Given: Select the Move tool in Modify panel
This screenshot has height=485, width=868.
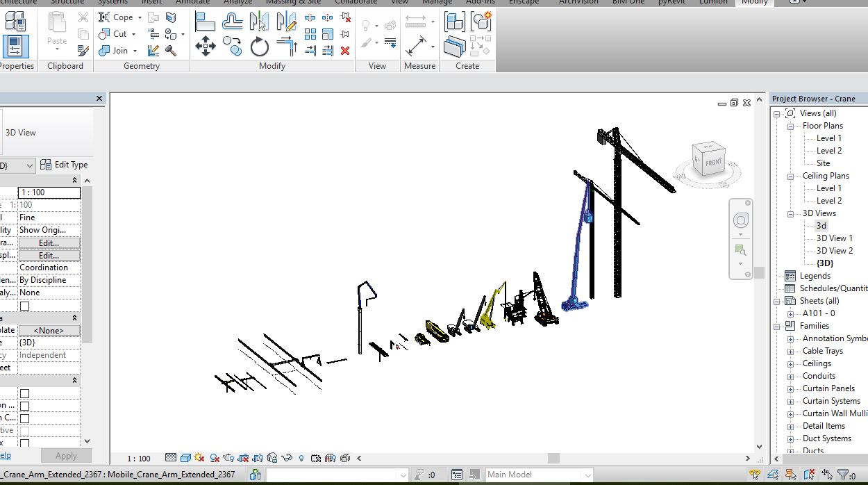Looking at the screenshot, I should pyautogui.click(x=205, y=47).
